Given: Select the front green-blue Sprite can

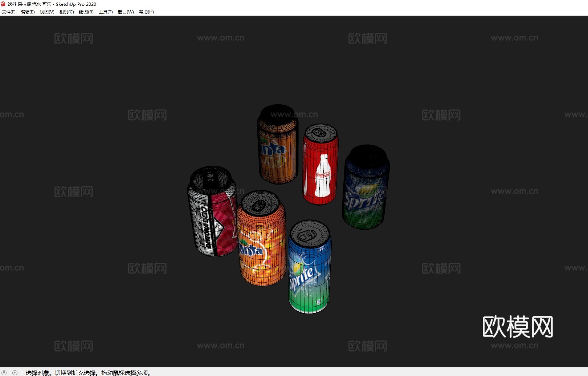Looking at the screenshot, I should tap(310, 267).
